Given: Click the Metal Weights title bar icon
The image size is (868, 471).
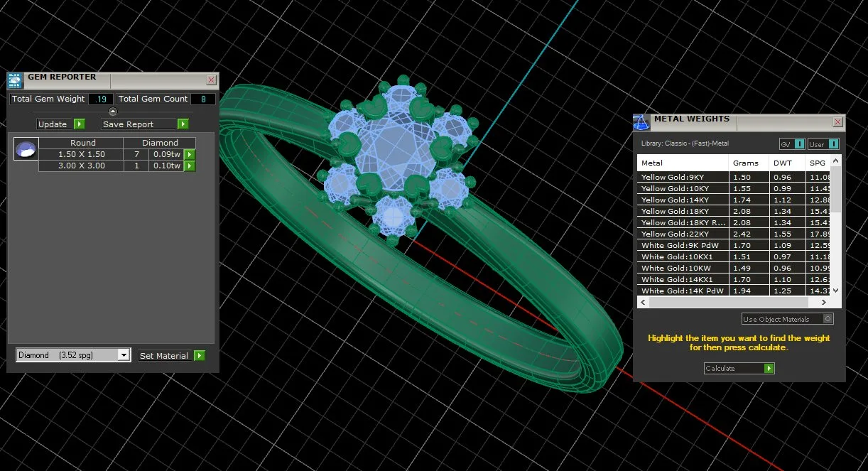Looking at the screenshot, I should click(x=641, y=122).
